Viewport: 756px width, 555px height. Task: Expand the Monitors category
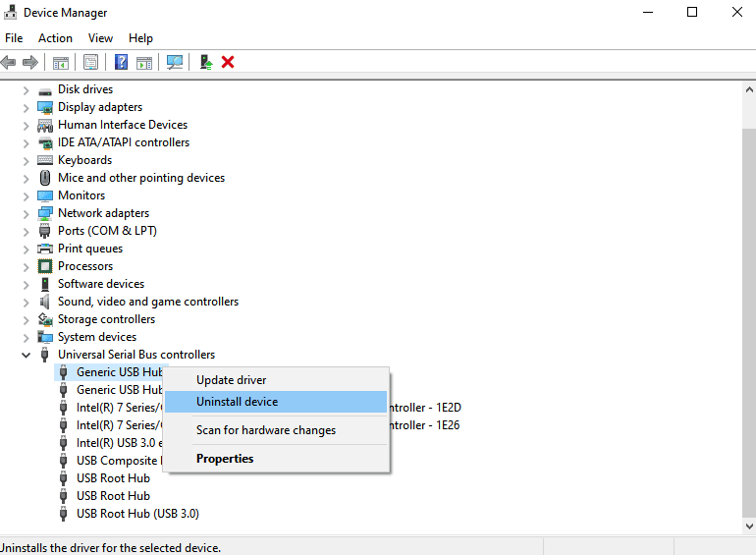[27, 196]
